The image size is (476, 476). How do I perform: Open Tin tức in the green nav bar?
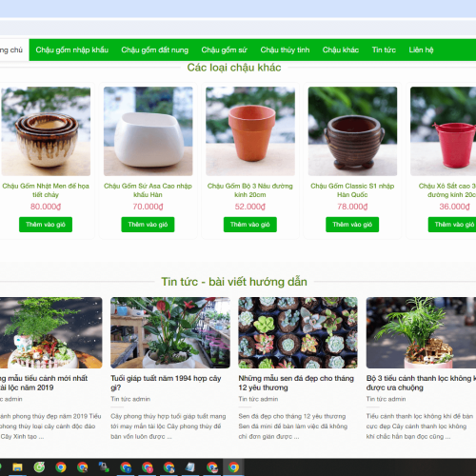384,50
